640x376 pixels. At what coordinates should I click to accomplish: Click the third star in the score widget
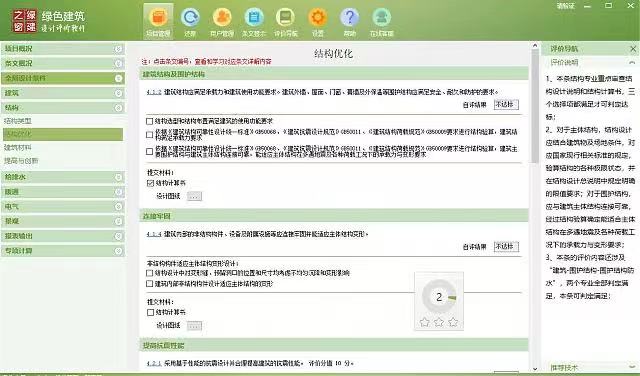[453, 322]
